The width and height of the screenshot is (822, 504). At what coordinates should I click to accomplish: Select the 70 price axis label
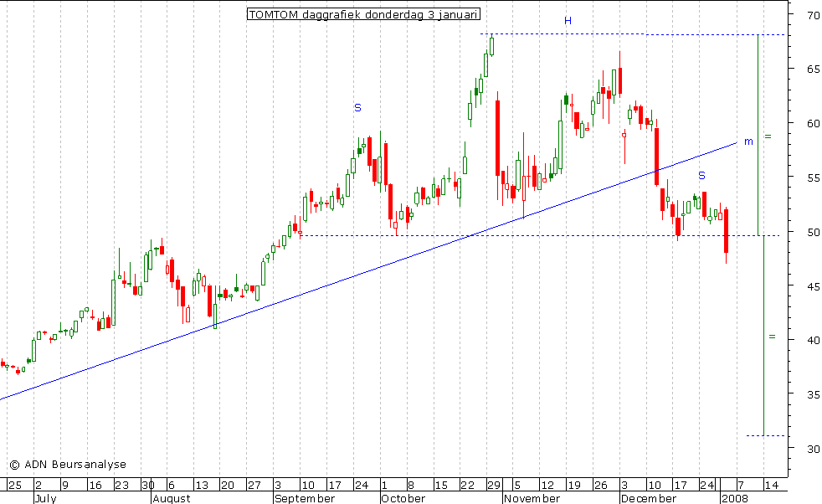pyautogui.click(x=813, y=15)
